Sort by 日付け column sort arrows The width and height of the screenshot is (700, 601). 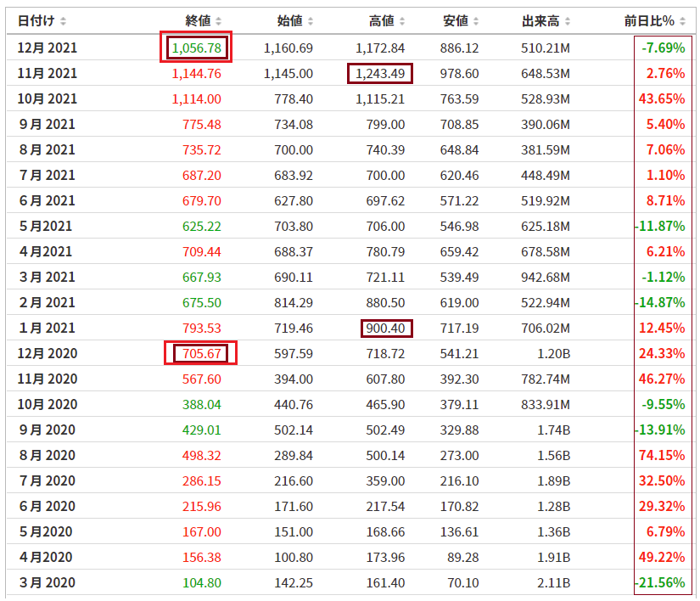63,21
